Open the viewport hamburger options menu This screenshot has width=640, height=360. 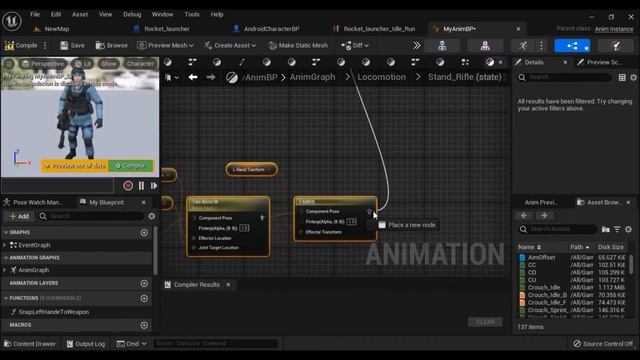[x=9, y=64]
